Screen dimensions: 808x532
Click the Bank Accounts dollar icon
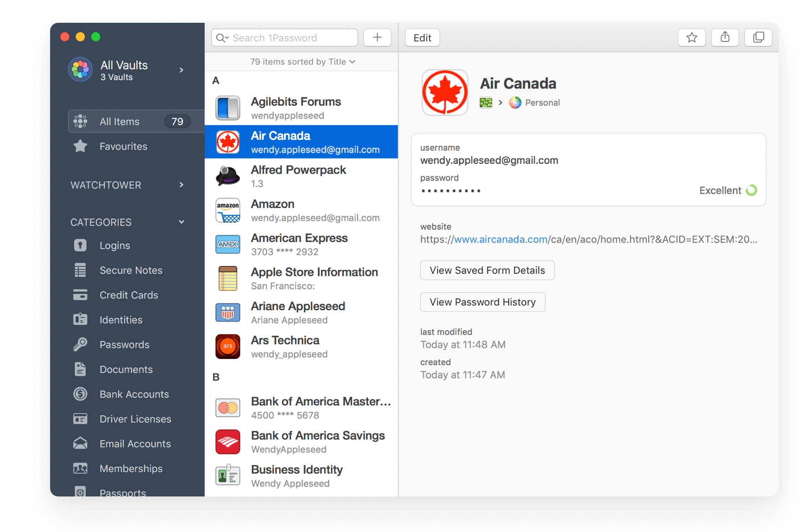coord(80,394)
